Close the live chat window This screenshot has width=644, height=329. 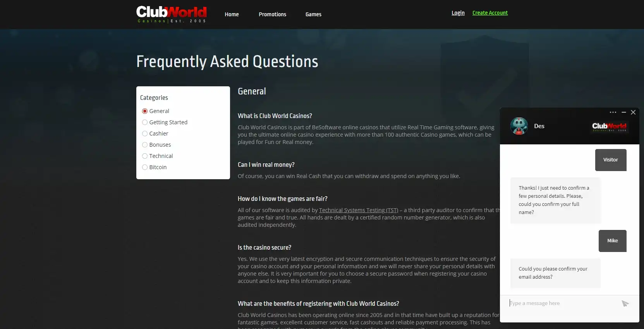click(633, 112)
